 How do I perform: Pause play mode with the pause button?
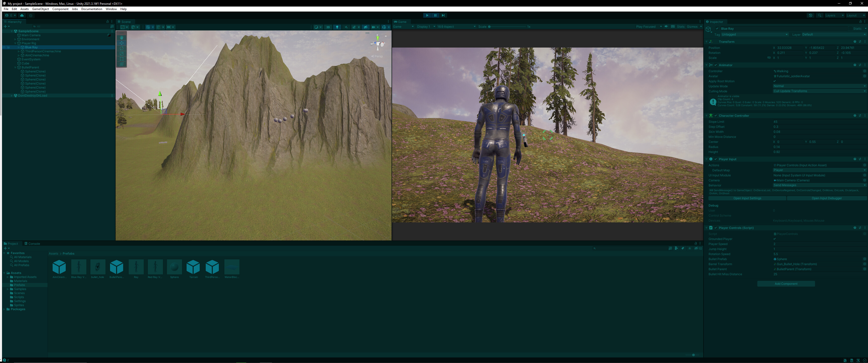(x=435, y=15)
